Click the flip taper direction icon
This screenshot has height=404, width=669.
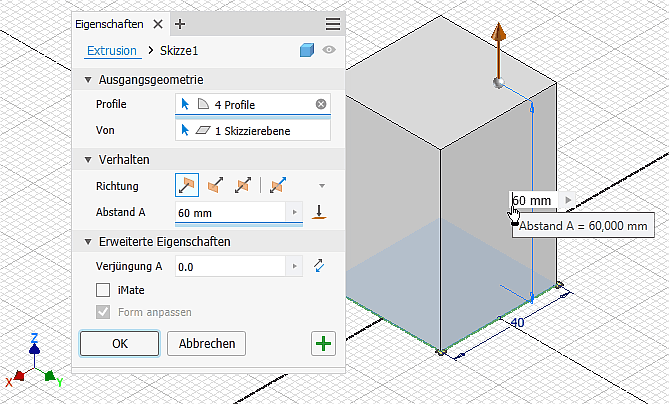(x=320, y=266)
